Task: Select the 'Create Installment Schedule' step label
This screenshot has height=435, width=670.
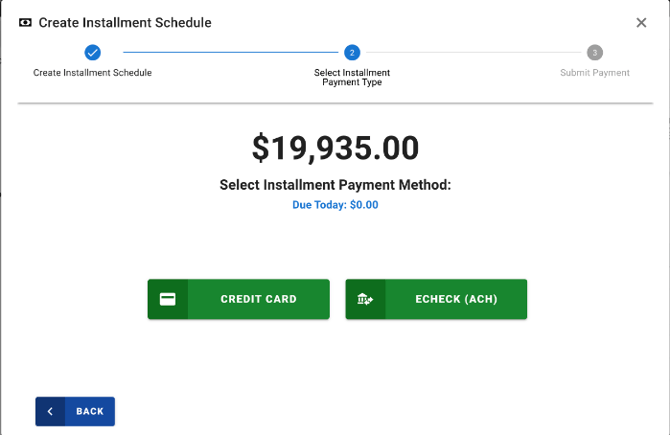Action: [x=92, y=73]
